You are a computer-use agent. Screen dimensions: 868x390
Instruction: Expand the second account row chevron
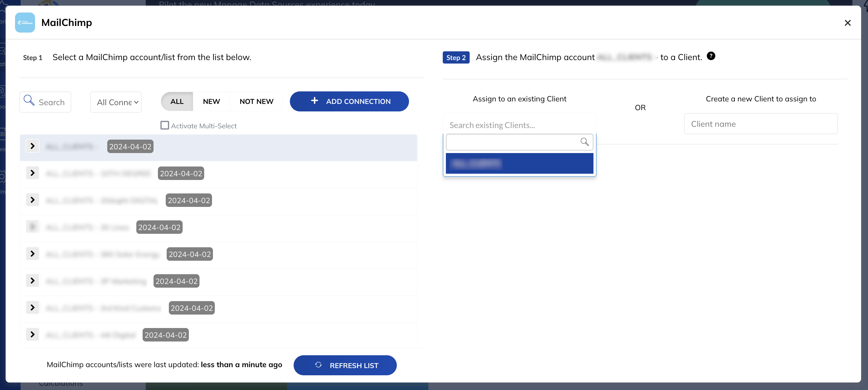click(33, 173)
